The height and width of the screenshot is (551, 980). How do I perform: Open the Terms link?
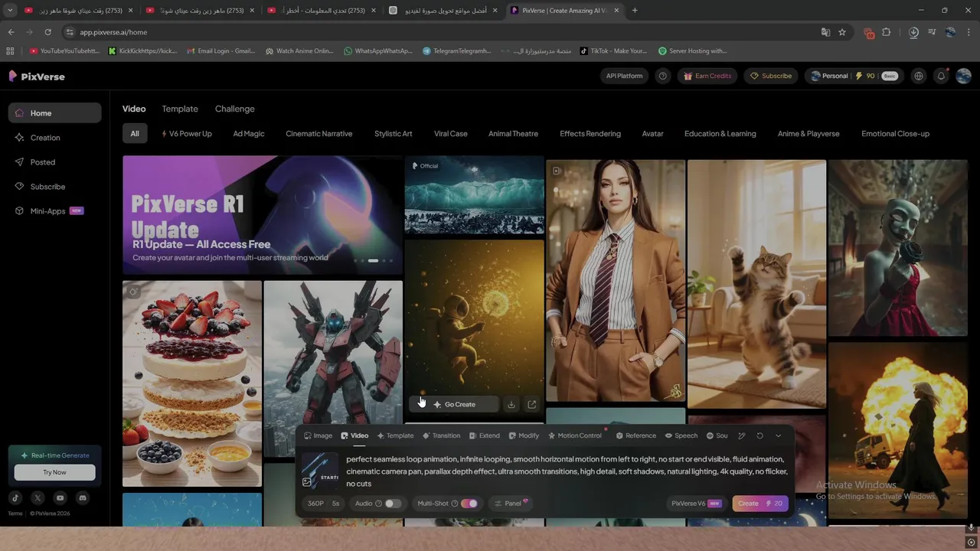point(15,514)
